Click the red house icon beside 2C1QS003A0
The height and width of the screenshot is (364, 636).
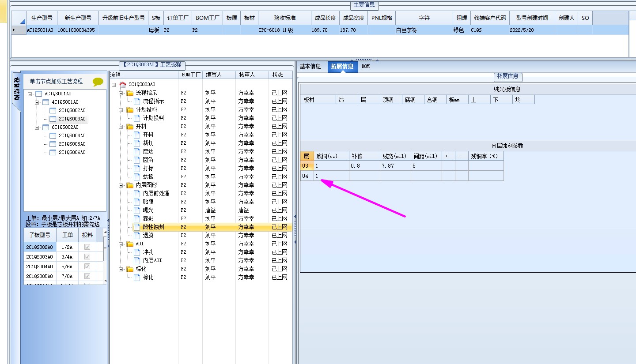(123, 84)
